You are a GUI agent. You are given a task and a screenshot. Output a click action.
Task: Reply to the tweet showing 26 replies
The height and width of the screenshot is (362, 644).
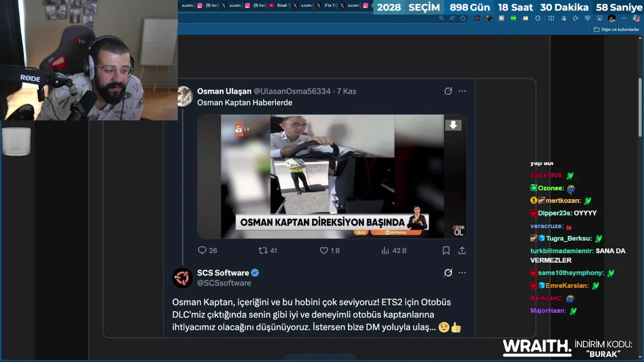click(207, 250)
